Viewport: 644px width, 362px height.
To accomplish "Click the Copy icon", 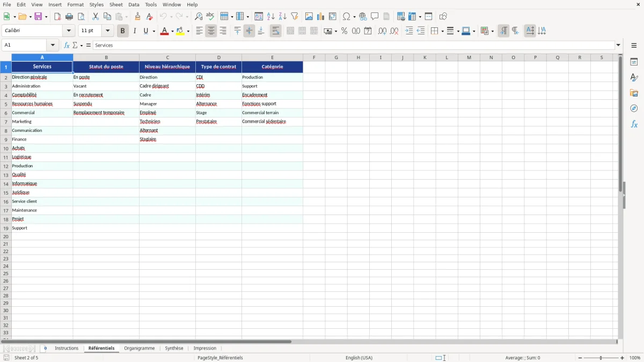I will click(x=107, y=17).
